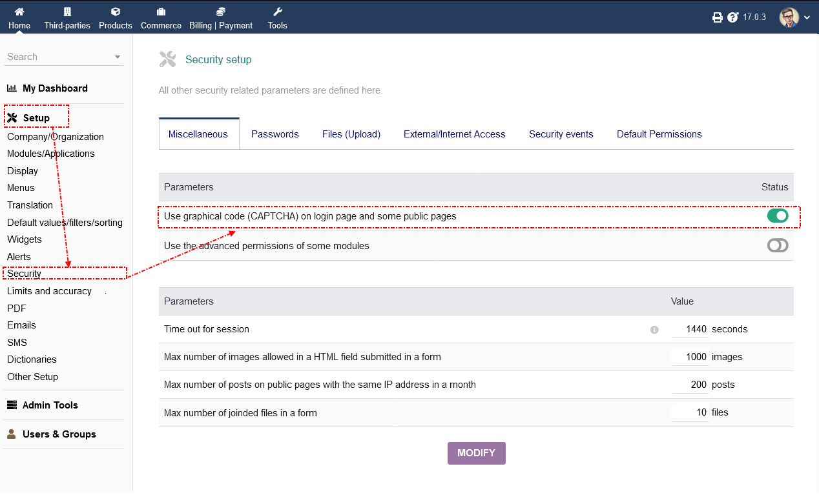
Task: Click 'Max number of joinded files' label
Action: [240, 413]
